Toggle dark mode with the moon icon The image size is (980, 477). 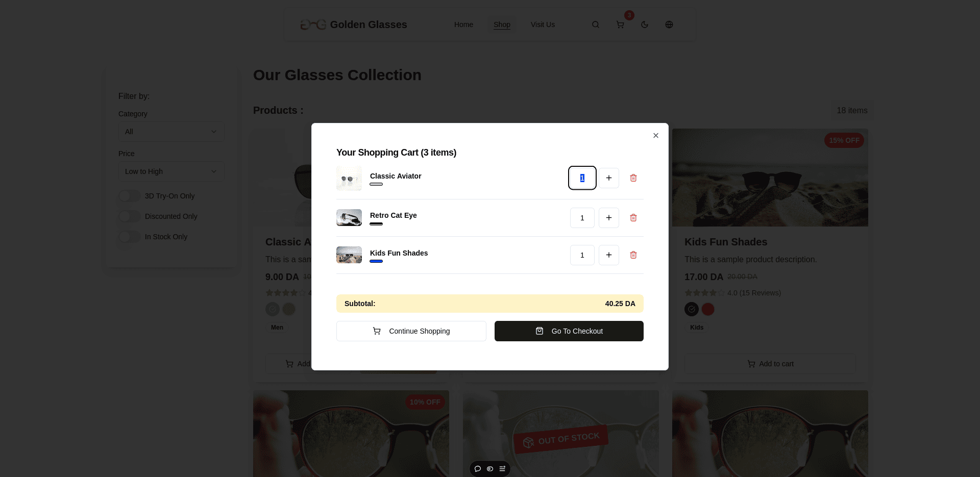pyautogui.click(x=644, y=24)
